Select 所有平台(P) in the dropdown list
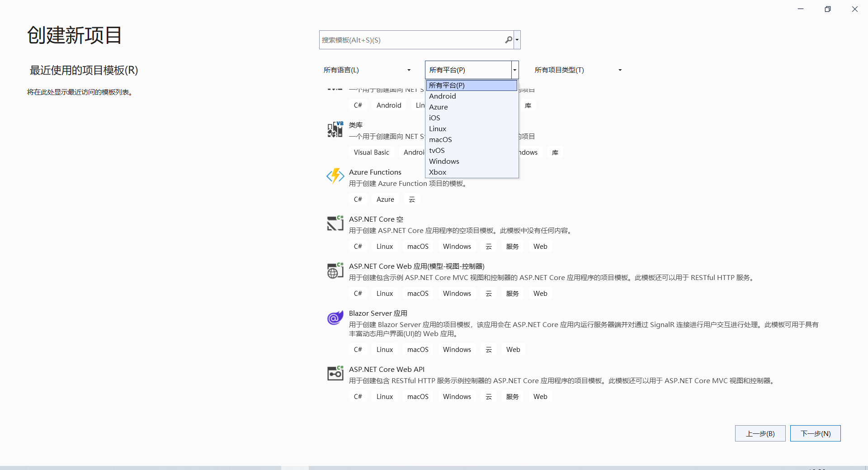Viewport: 868px width, 470px height. pos(472,85)
